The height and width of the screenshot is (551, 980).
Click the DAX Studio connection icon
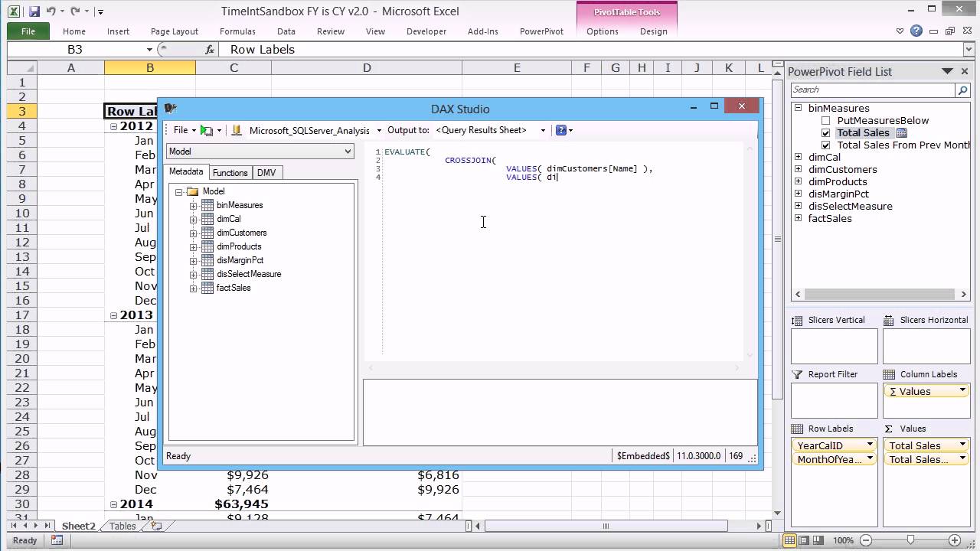[237, 130]
